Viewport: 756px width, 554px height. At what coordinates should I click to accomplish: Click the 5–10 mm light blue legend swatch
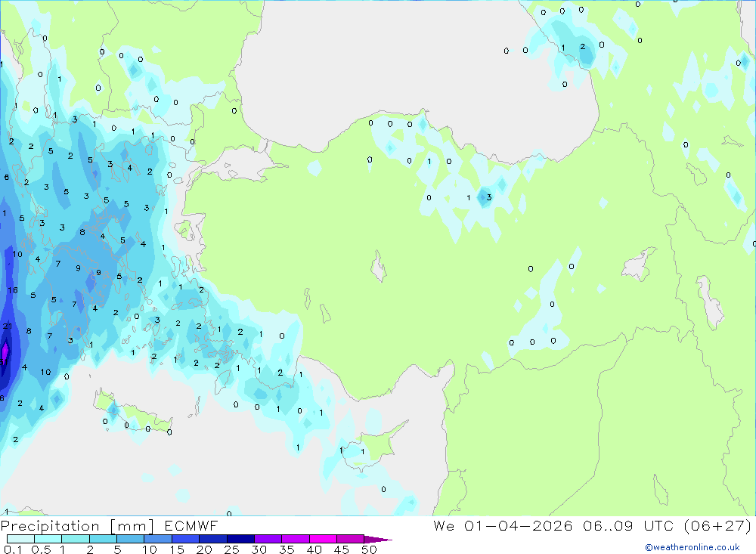(x=131, y=539)
